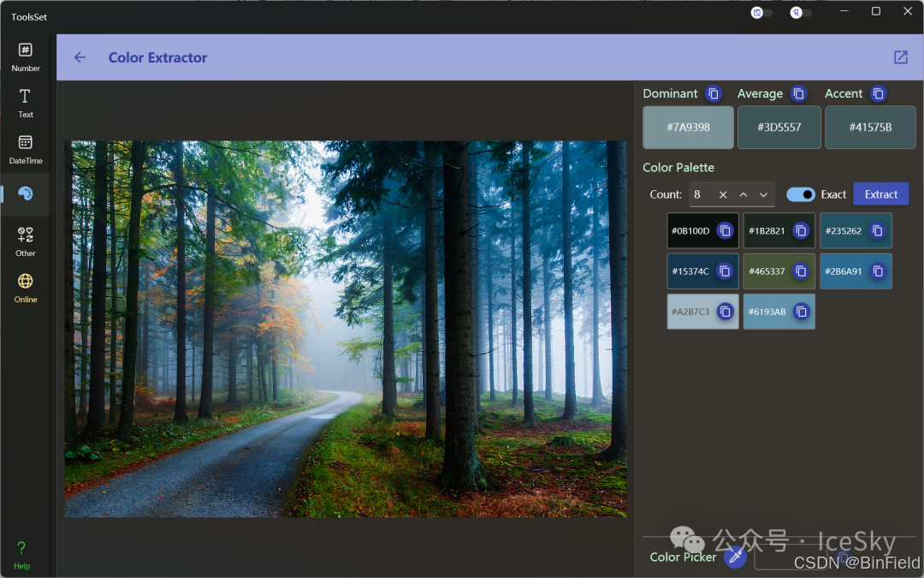Image resolution: width=924 pixels, height=578 pixels.
Task: Select the color palette sidebar icon
Action: [26, 194]
